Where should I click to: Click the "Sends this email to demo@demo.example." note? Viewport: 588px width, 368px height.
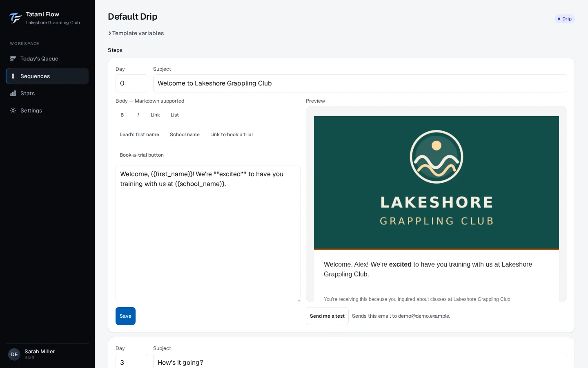401,316
